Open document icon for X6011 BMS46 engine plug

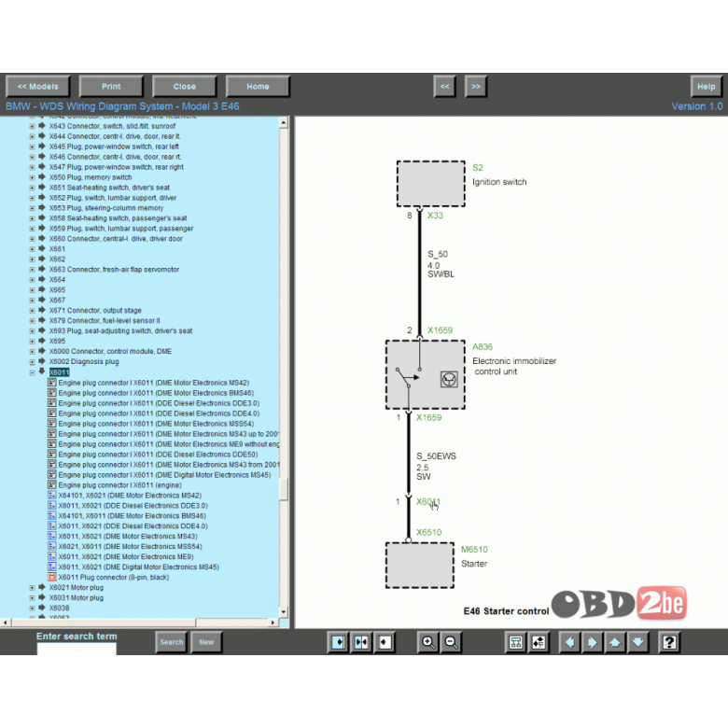point(52,393)
